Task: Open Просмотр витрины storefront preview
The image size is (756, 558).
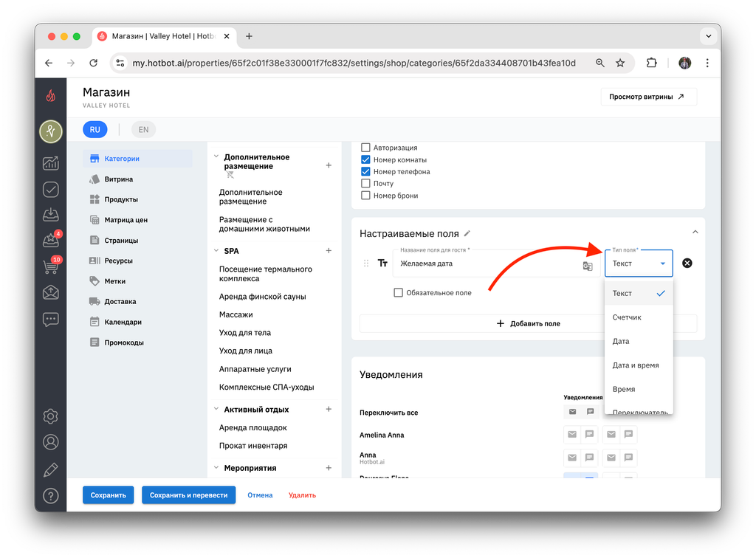Action: [648, 97]
